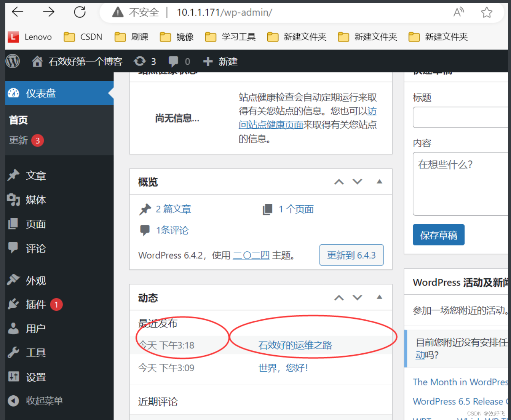Click the not-secure warning triangle icon
The image size is (511, 420).
[x=118, y=13]
